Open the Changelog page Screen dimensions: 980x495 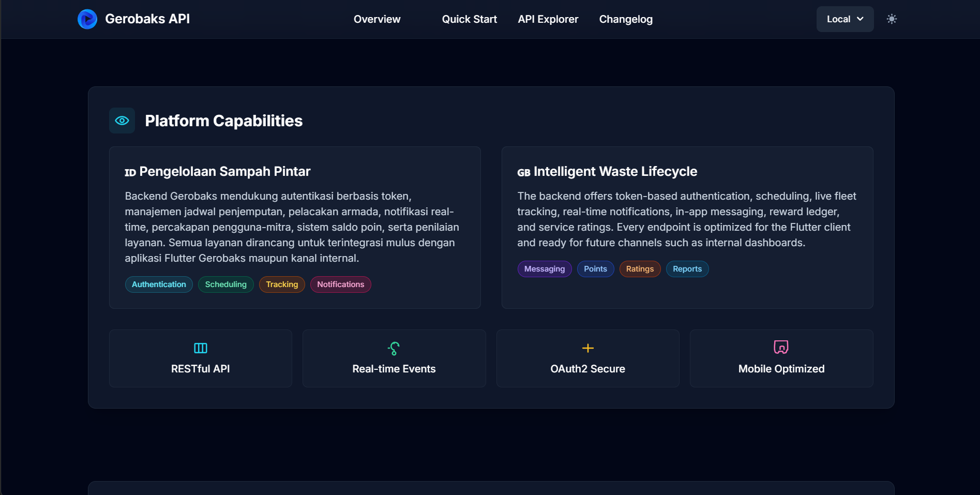(625, 19)
